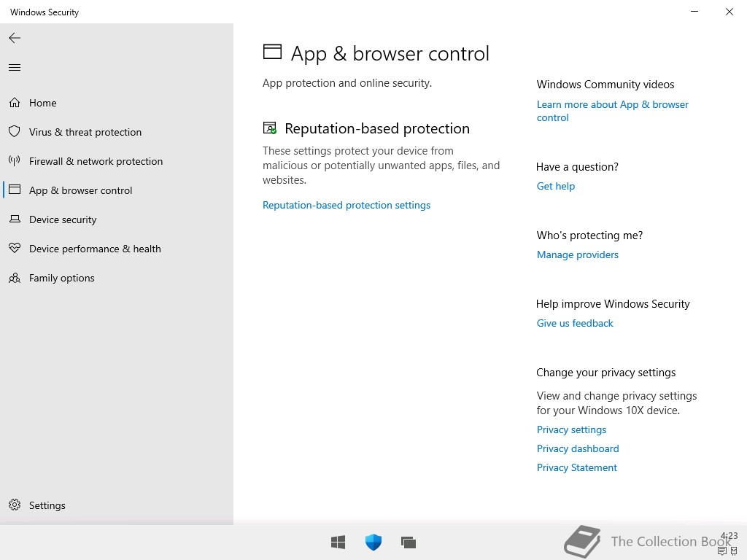The width and height of the screenshot is (747, 560).
Task: Click the Get help link
Action: point(555,186)
